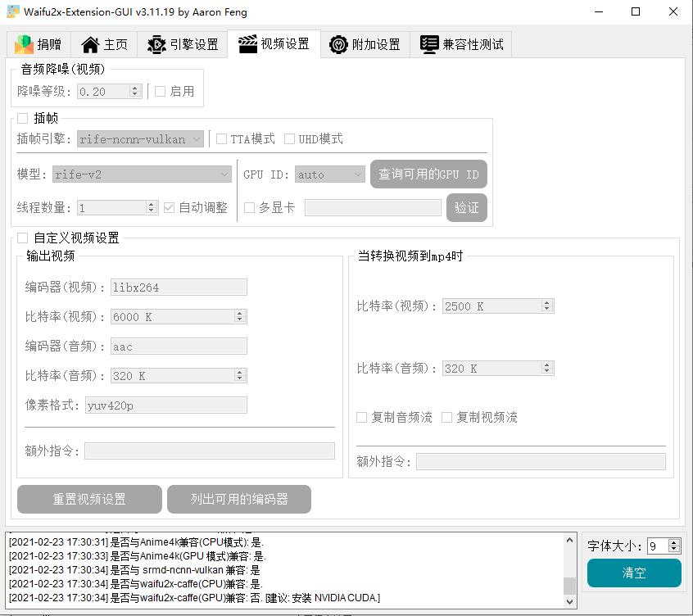Open the 引擎设置 tab

click(183, 44)
